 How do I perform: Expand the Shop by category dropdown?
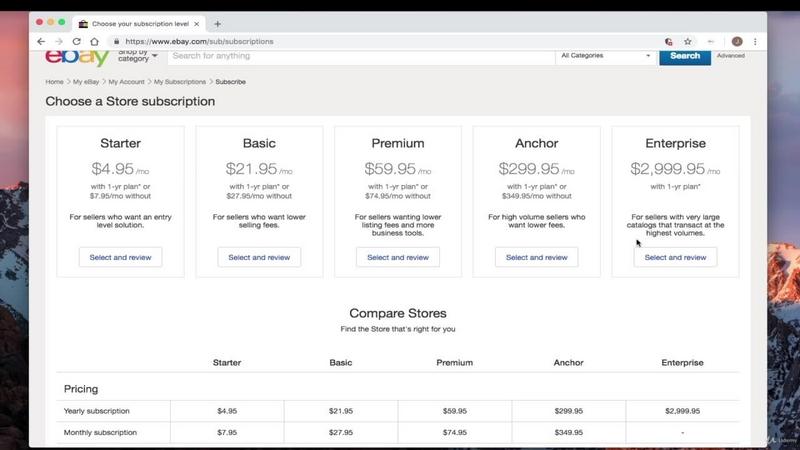[x=137, y=56]
